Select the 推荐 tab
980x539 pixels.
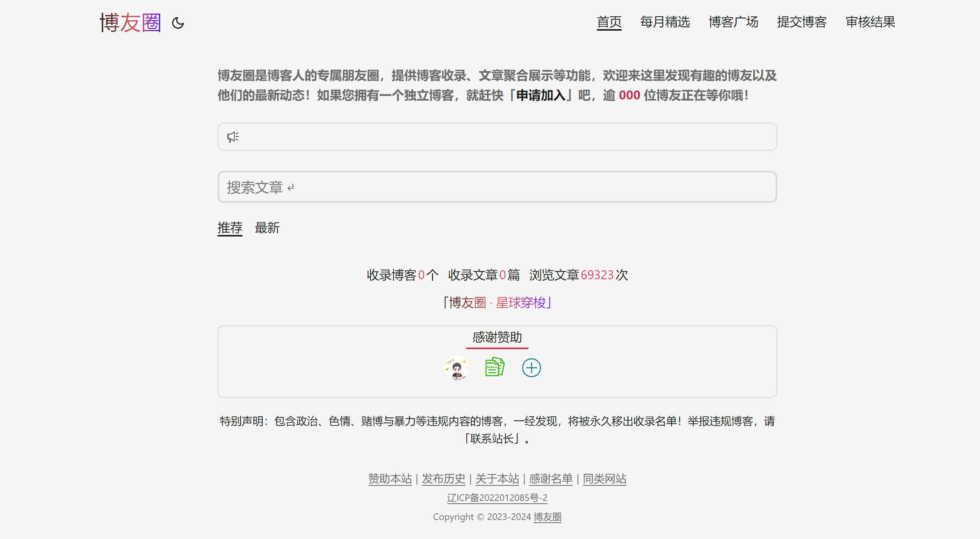230,228
